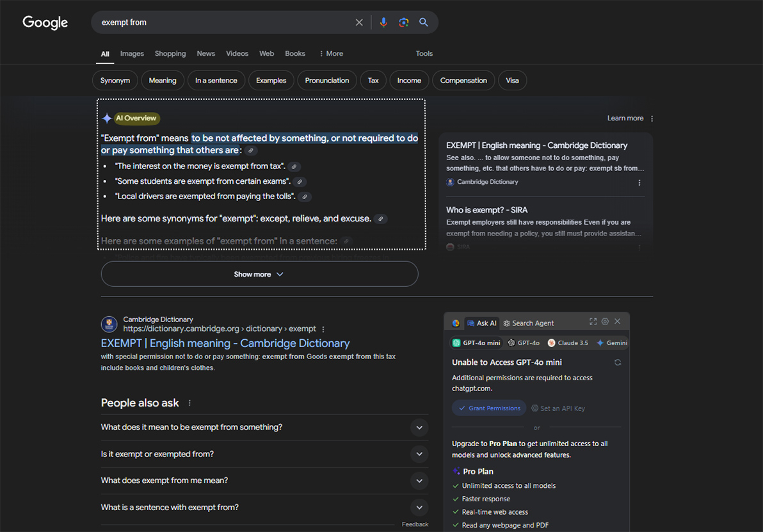Apply the Pronunciation filter chip
Viewport: 763px width, 532px height.
327,80
